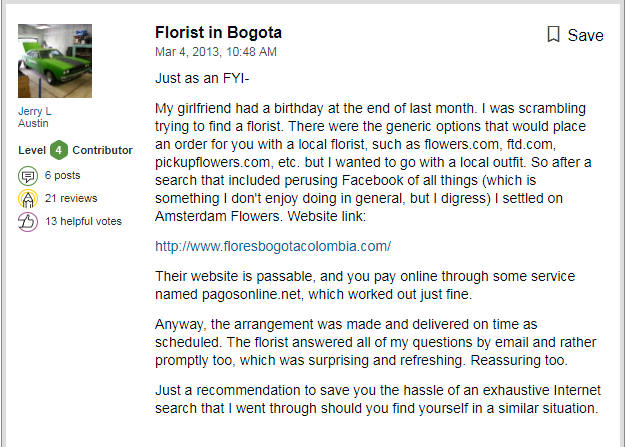This screenshot has height=447, width=628.
Task: Open the "Florist in Bogota" post title
Action: click(x=219, y=32)
